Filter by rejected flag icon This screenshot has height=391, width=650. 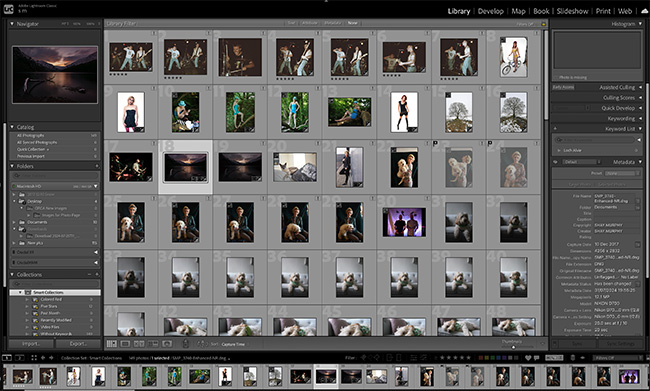(x=377, y=357)
